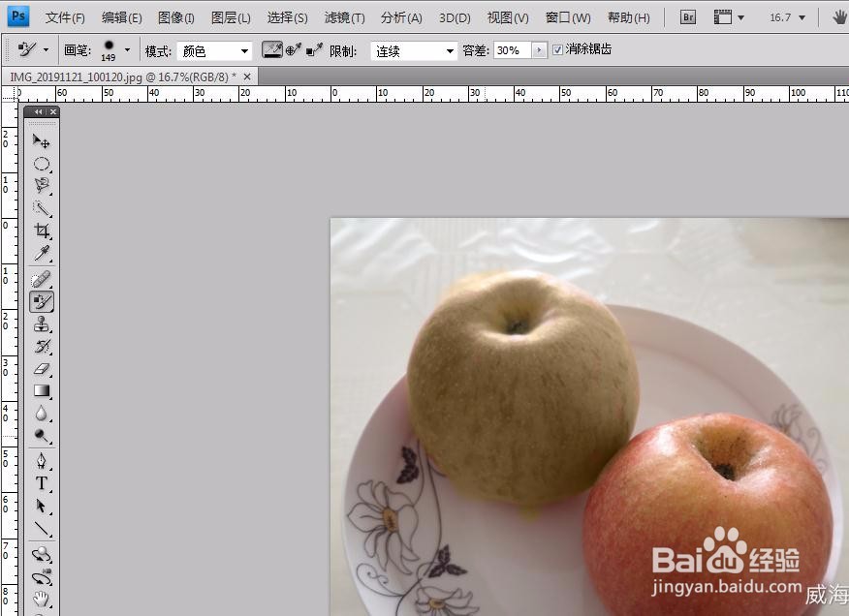Close the IMG_20191121_100120.jpg document tab

pos(247,77)
